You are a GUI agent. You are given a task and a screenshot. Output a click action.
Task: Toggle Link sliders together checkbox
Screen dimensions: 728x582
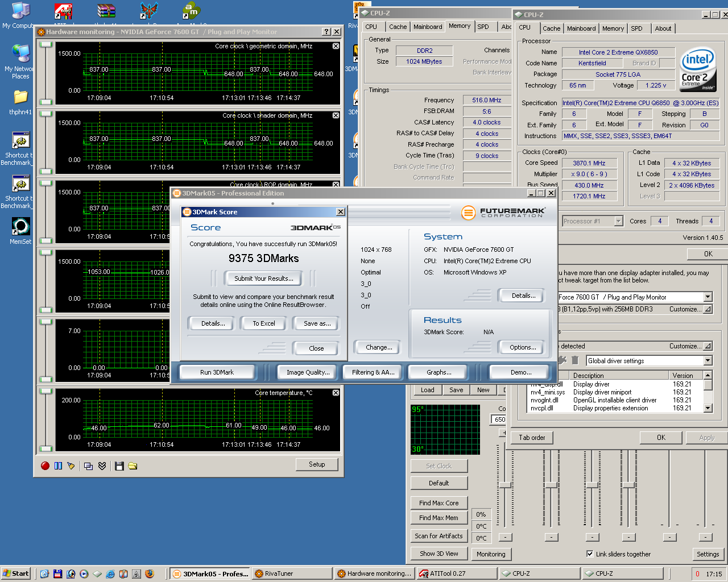(x=590, y=554)
